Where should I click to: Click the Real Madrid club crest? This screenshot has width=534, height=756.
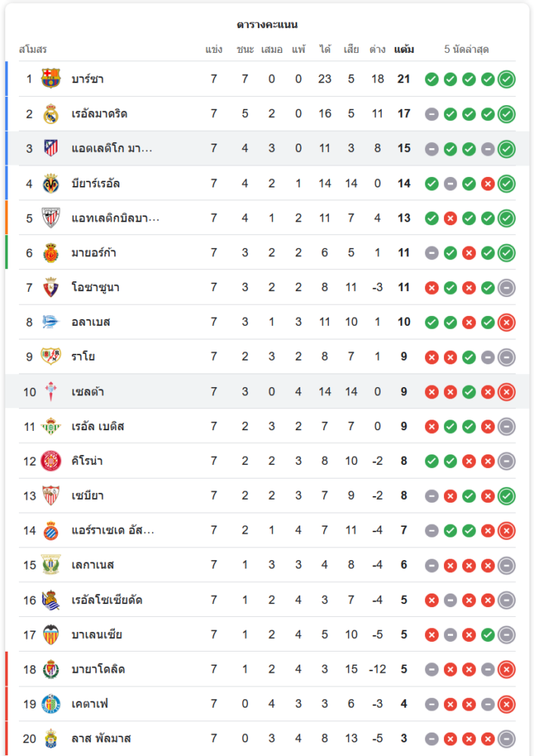pyautogui.click(x=51, y=113)
